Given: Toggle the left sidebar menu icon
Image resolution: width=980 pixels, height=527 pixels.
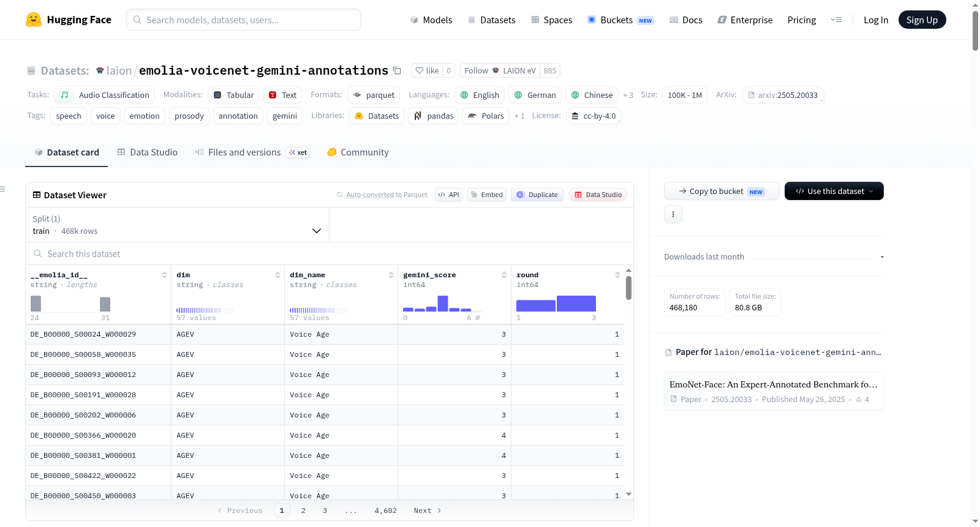Looking at the screenshot, I should tap(2, 189).
